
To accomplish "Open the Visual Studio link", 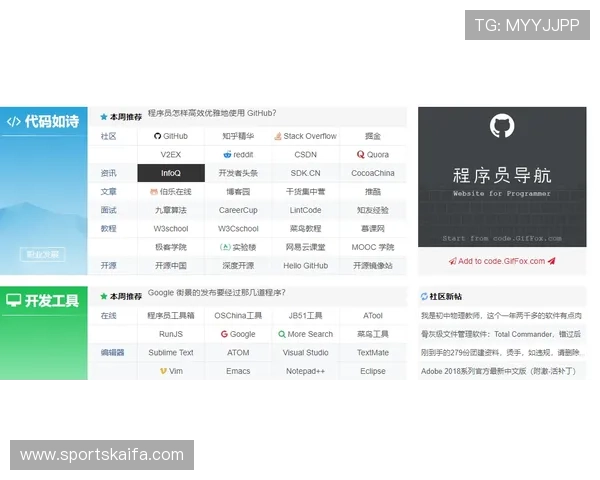I will [305, 353].
